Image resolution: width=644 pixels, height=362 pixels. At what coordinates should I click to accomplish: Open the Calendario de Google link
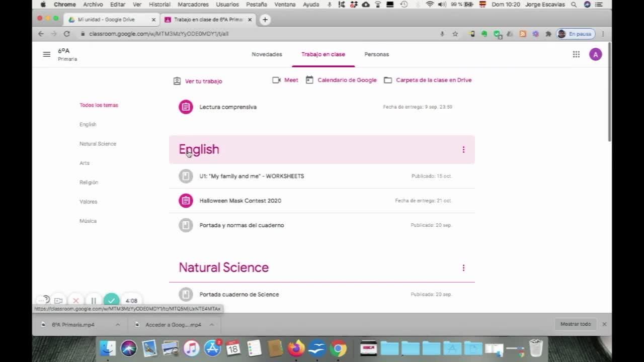[x=347, y=80]
